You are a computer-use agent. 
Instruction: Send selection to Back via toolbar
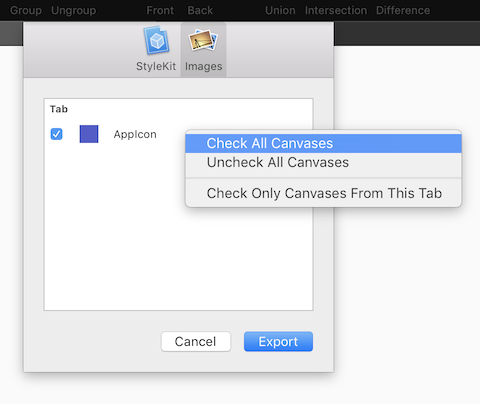click(200, 10)
